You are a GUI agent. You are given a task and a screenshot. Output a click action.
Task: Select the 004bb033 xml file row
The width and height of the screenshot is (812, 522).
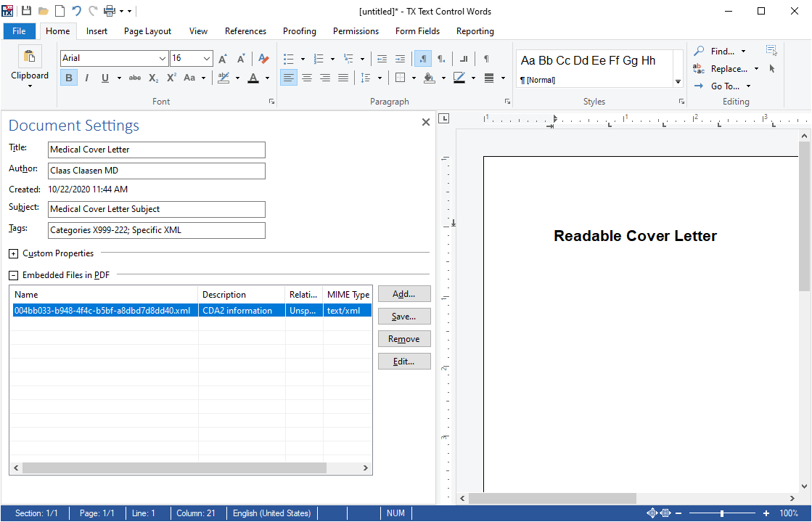(x=191, y=311)
